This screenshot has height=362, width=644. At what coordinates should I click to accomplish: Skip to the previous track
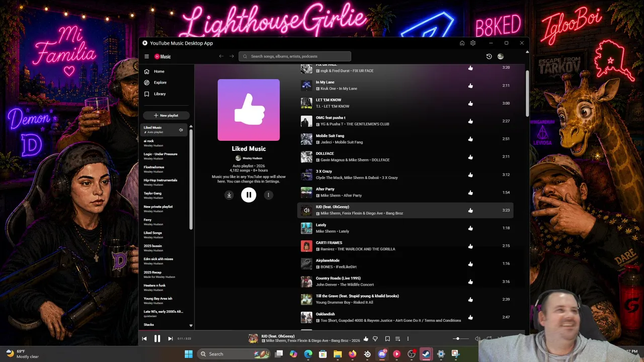pyautogui.click(x=144, y=339)
